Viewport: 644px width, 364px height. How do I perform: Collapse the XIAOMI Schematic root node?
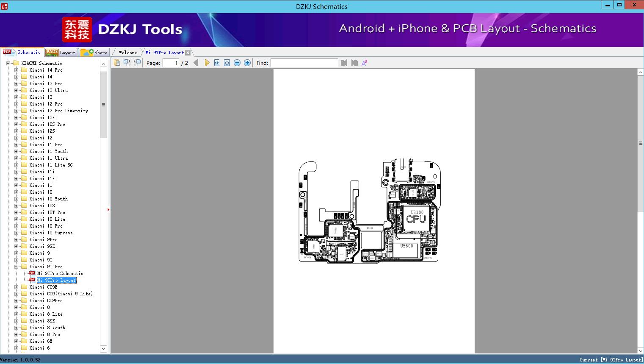click(8, 63)
